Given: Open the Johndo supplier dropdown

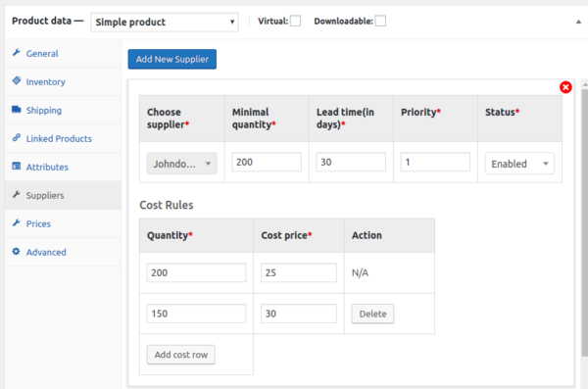Looking at the screenshot, I should point(182,164).
